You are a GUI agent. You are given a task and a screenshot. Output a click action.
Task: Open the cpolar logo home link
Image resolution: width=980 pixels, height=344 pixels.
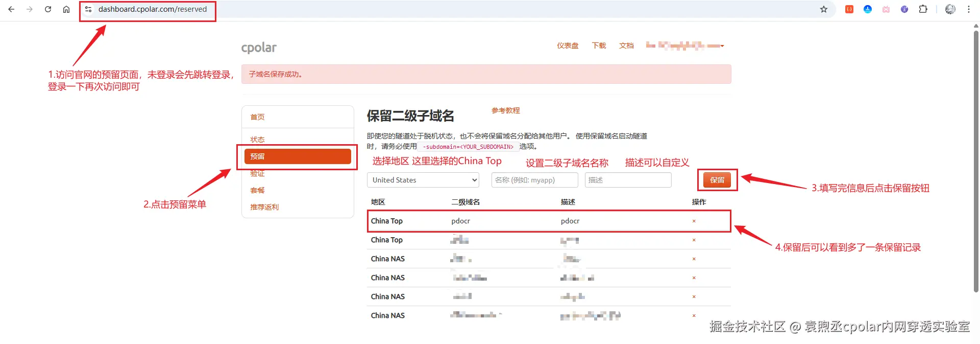pyautogui.click(x=259, y=48)
